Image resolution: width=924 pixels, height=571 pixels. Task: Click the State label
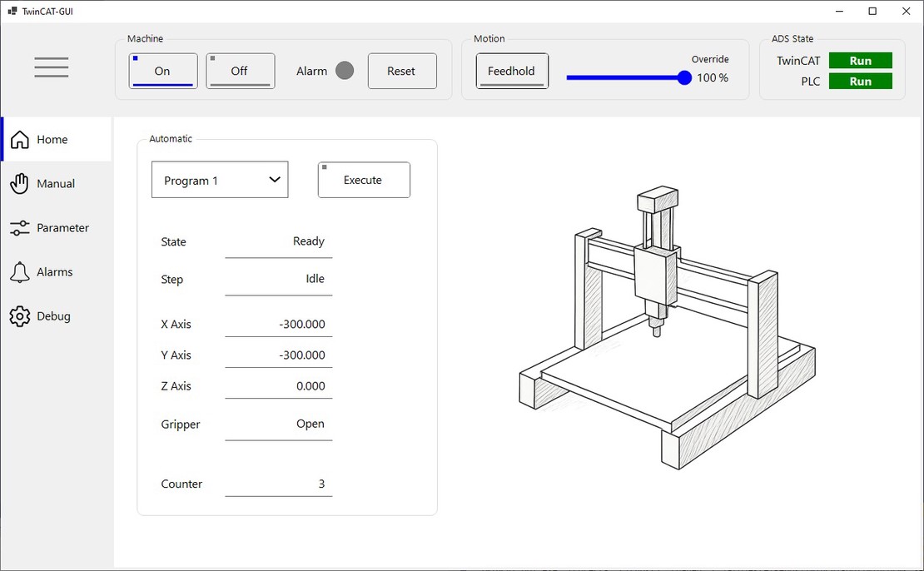173,241
